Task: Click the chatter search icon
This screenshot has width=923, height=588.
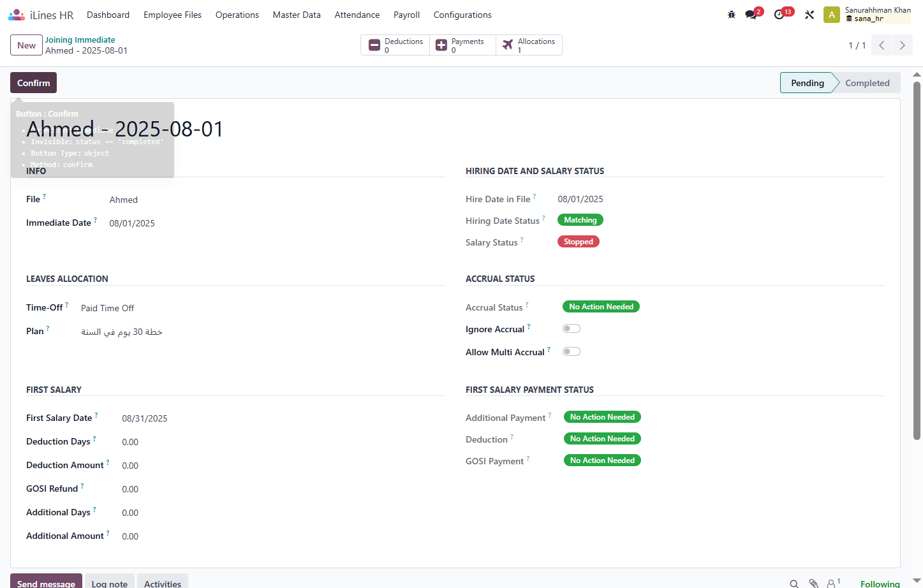Action: click(x=794, y=584)
